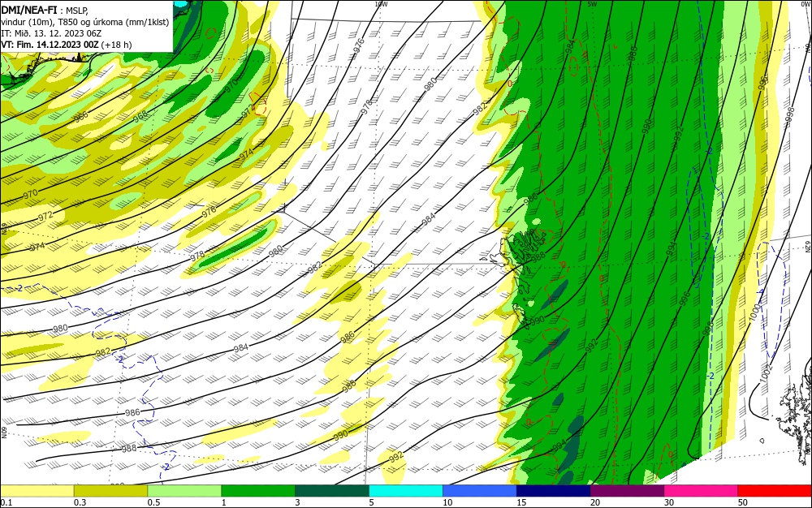Select the red 50+ mm legend swatch
This screenshot has height=508, width=812.
[775, 491]
